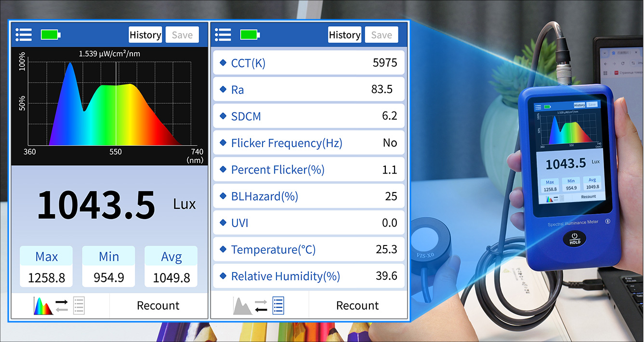
Task: Select the CCT(K) row
Action: click(308, 63)
